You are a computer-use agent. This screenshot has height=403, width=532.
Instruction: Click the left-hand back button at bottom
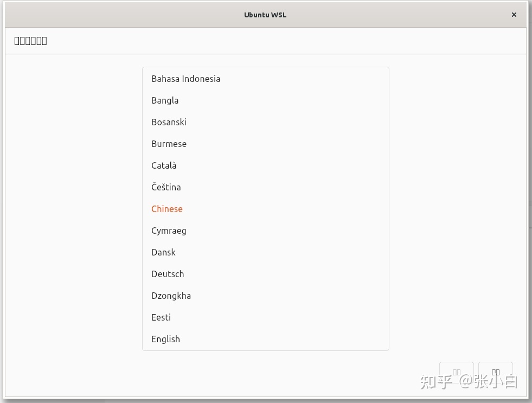[456, 373]
